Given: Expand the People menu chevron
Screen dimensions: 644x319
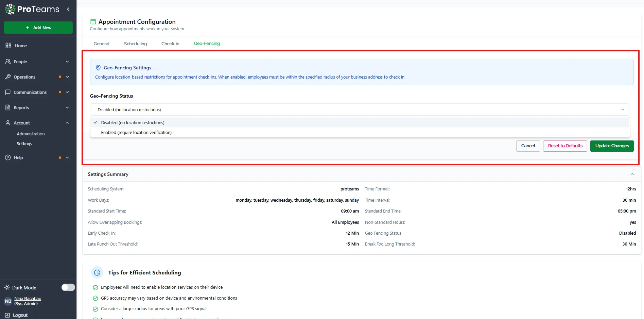Looking at the screenshot, I should coord(67,62).
